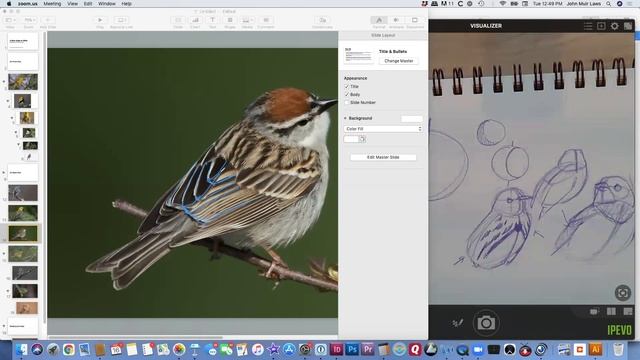Open the Meeting menu
This screenshot has width=640, height=360.
coord(52,4)
